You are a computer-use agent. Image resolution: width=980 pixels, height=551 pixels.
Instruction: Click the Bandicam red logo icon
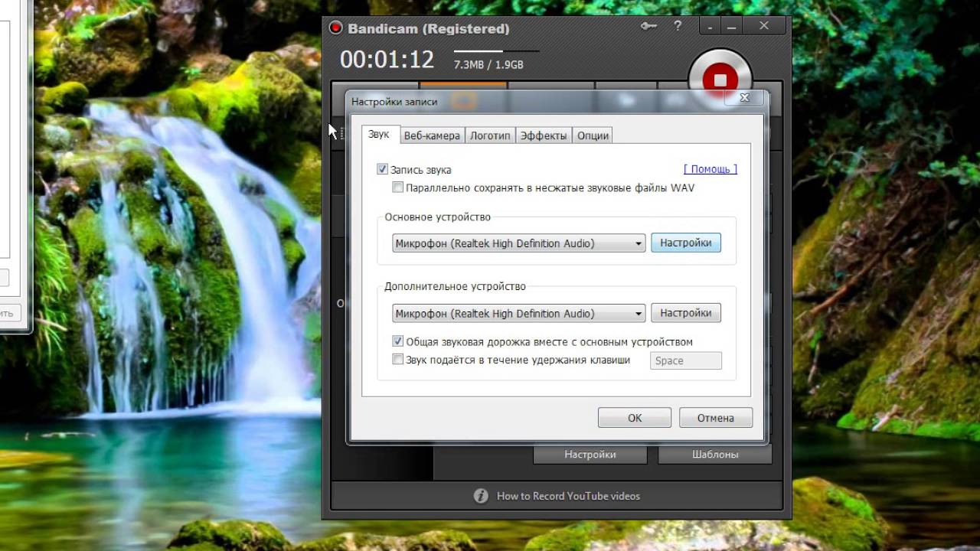point(335,28)
